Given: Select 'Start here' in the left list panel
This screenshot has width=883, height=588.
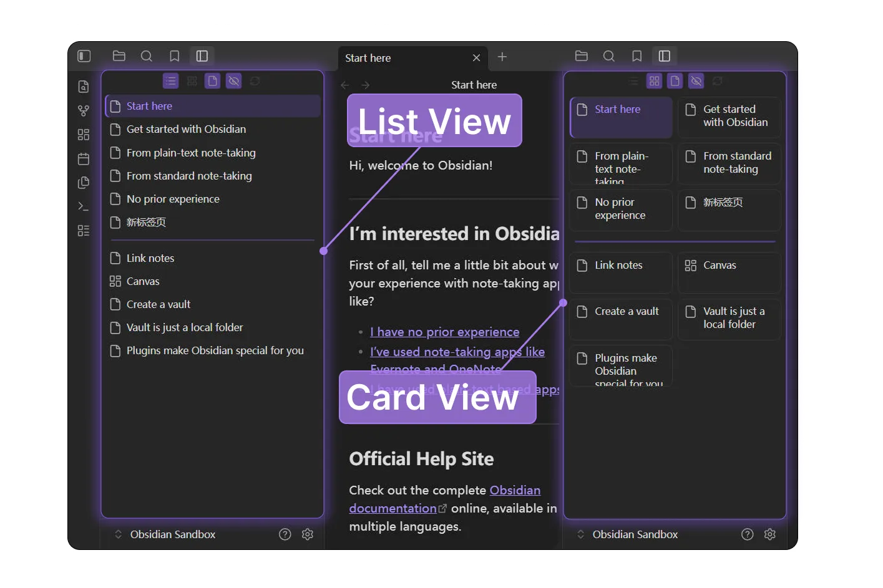Looking at the screenshot, I should [213, 106].
